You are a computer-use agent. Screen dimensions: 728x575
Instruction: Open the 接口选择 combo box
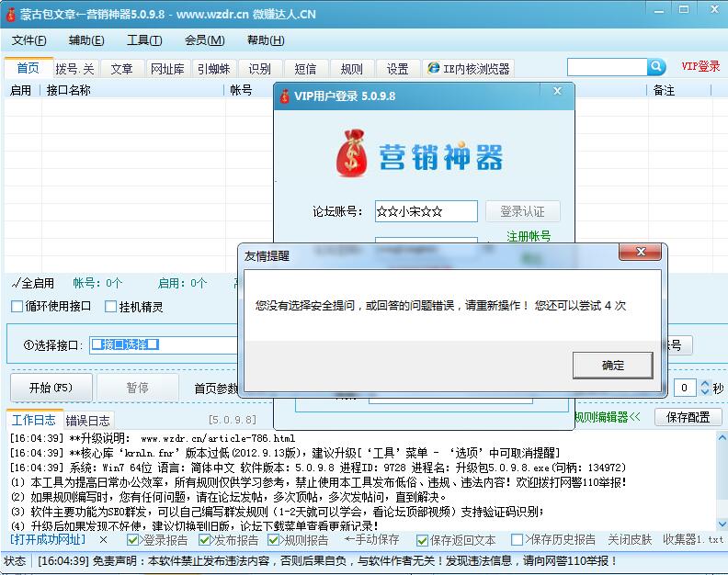coord(164,344)
